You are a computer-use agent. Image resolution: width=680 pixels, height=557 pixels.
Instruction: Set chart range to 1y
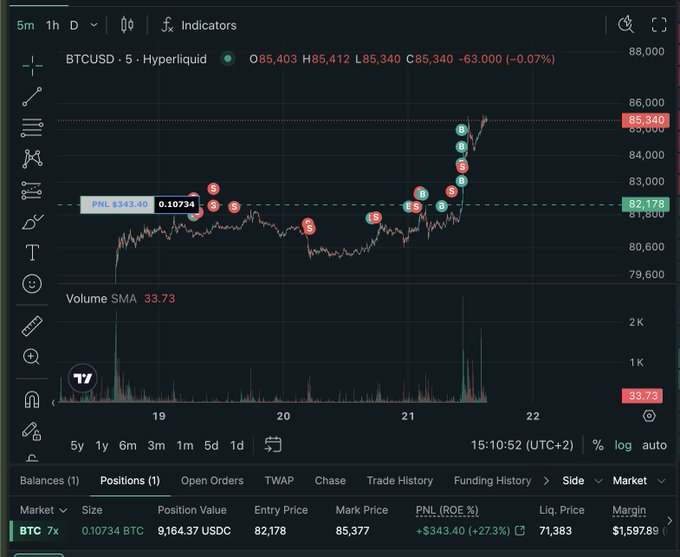click(x=101, y=446)
